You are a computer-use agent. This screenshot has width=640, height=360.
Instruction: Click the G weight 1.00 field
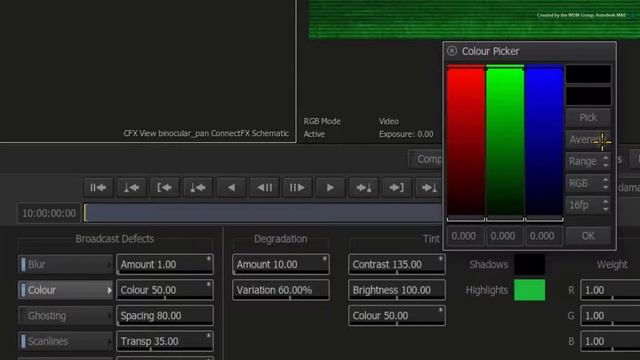click(610, 316)
